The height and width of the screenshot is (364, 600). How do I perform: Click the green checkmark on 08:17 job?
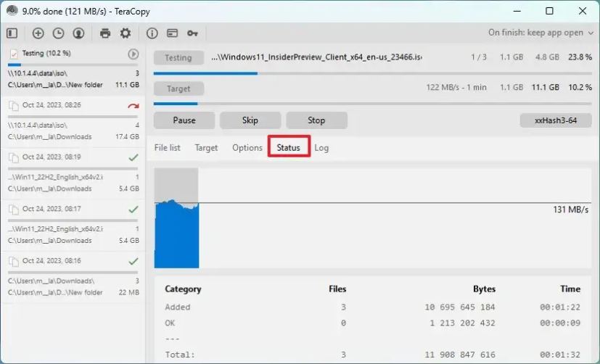(x=133, y=210)
